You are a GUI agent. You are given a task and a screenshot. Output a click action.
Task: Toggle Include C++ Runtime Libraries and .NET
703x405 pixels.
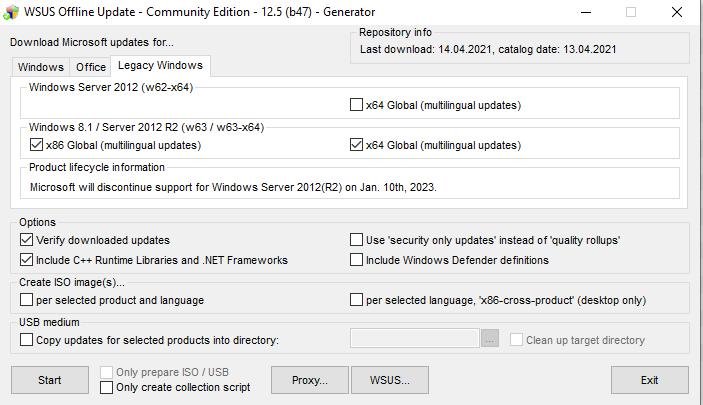point(27,260)
